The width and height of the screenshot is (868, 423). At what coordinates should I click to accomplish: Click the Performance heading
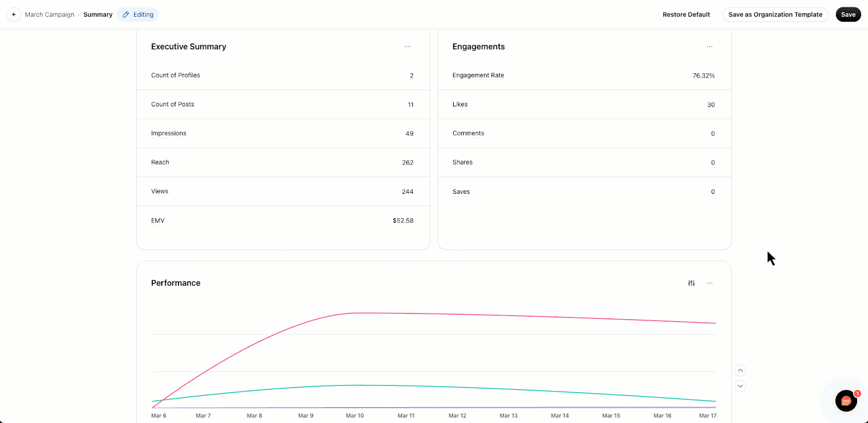click(x=176, y=283)
